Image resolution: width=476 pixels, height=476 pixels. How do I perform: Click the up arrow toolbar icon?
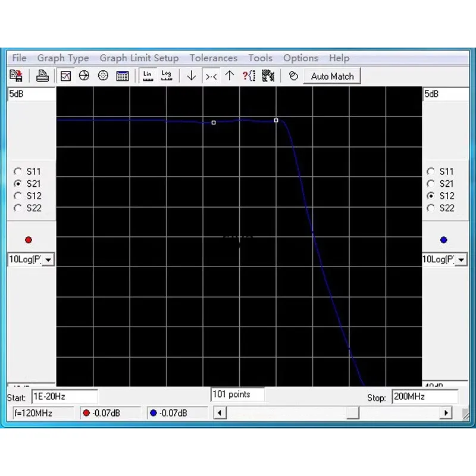pyautogui.click(x=230, y=76)
